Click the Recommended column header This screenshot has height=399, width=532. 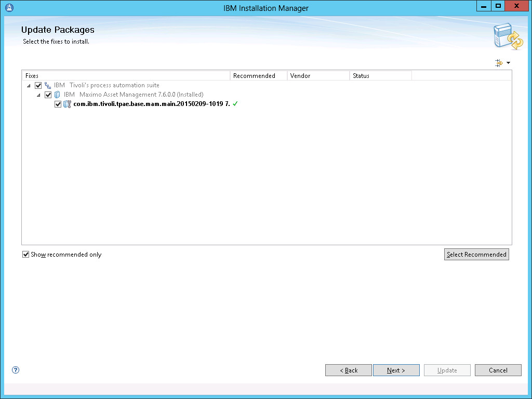tap(259, 76)
